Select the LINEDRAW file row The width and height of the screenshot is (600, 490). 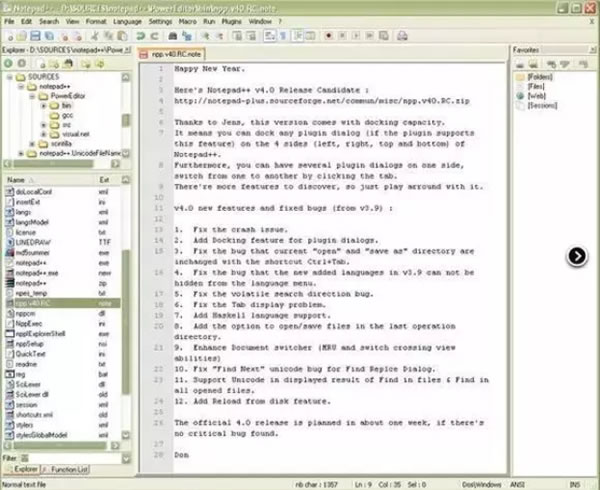point(62,243)
